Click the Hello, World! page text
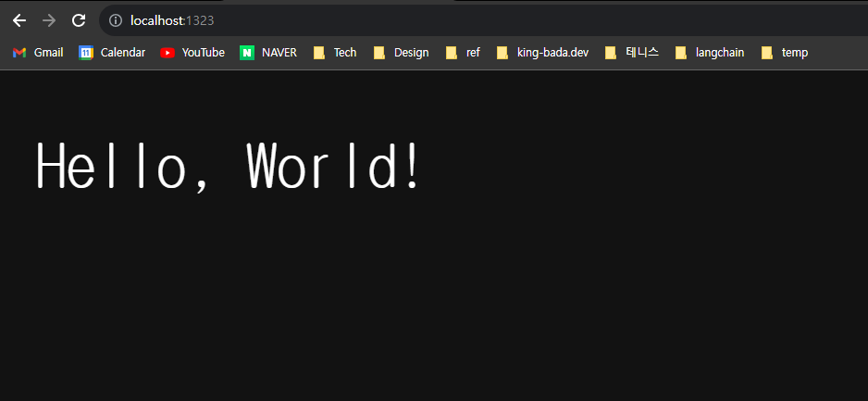 point(228,166)
